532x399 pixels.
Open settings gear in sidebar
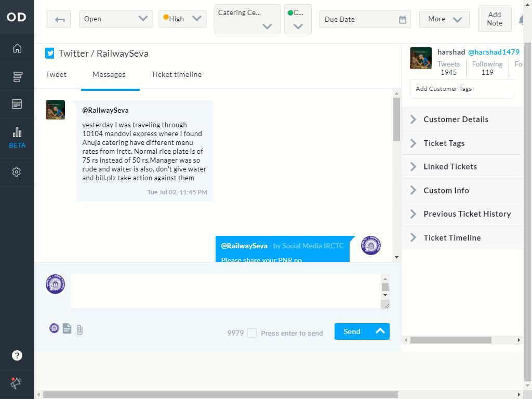point(16,172)
